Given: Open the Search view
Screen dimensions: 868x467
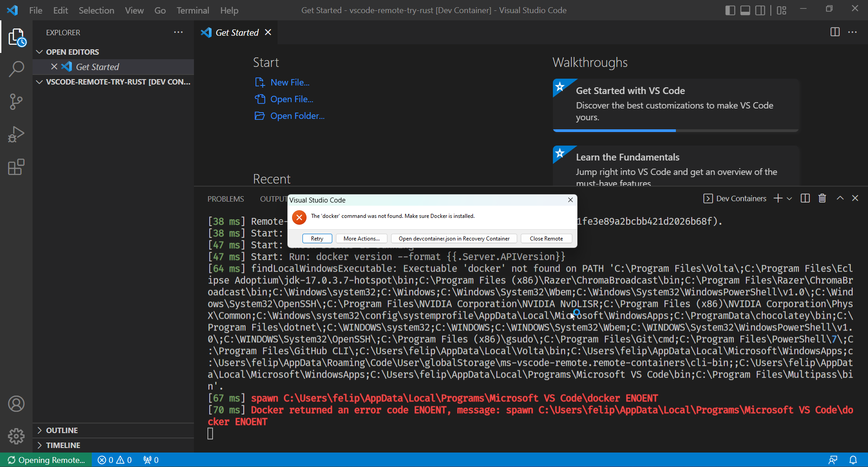Looking at the screenshot, I should pyautogui.click(x=16, y=69).
